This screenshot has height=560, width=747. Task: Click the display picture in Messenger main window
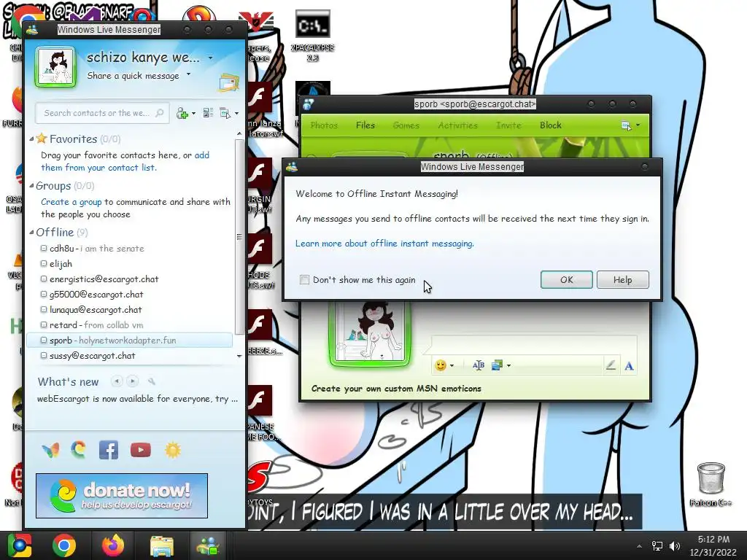coord(55,67)
